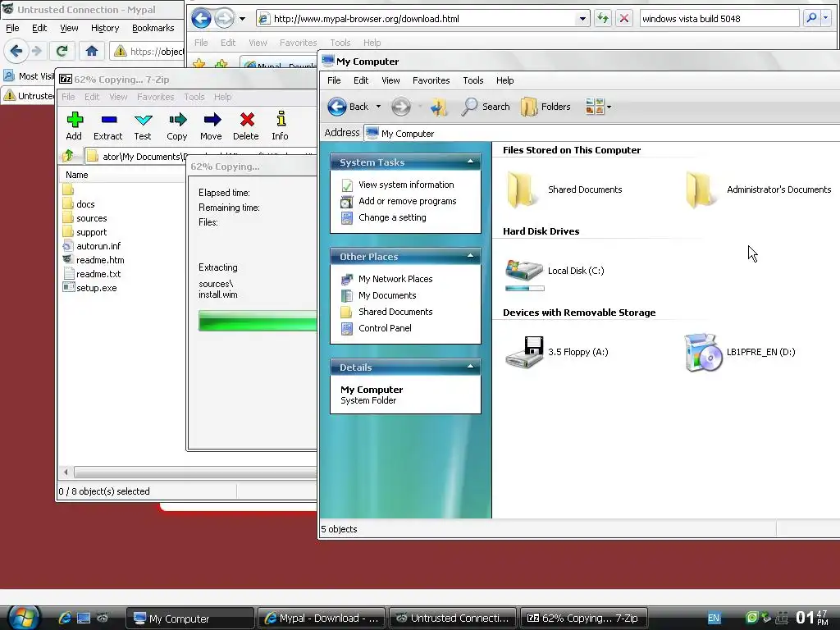This screenshot has height=630, width=840.
Task: Collapse the Other Places panel
Action: [x=470, y=256]
